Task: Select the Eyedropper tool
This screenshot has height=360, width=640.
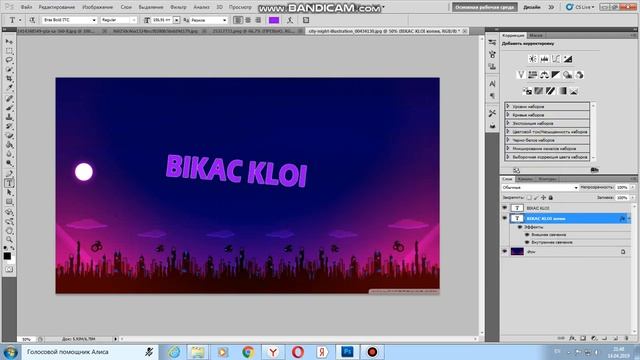Action: 9,87
